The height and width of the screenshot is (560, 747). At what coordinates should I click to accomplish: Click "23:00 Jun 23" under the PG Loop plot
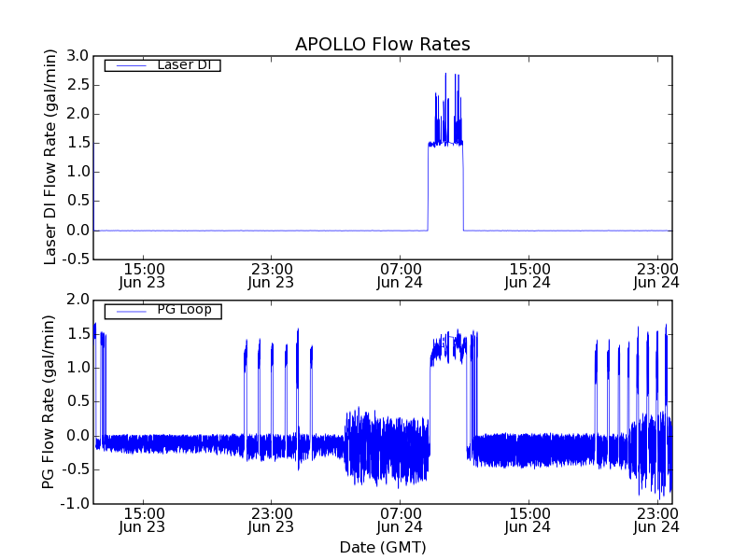pyautogui.click(x=271, y=521)
